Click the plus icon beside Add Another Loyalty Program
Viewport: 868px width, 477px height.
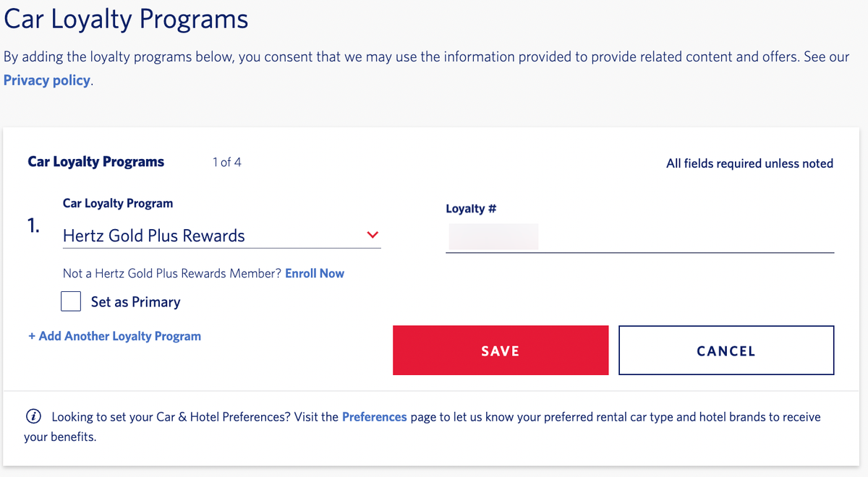(x=32, y=335)
